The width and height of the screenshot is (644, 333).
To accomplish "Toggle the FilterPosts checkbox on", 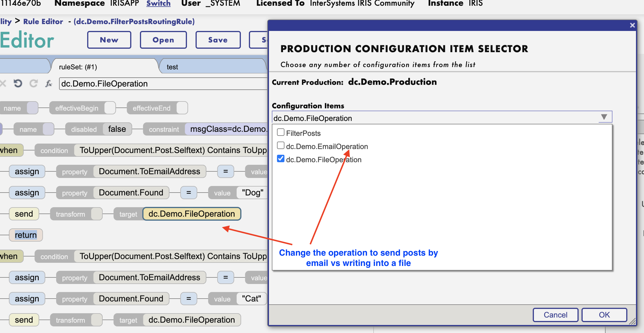I will [x=280, y=132].
